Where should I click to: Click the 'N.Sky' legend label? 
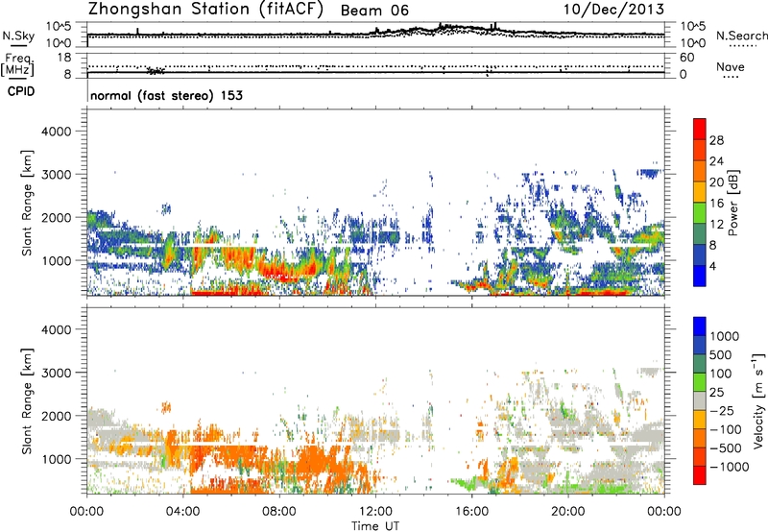(x=18, y=36)
